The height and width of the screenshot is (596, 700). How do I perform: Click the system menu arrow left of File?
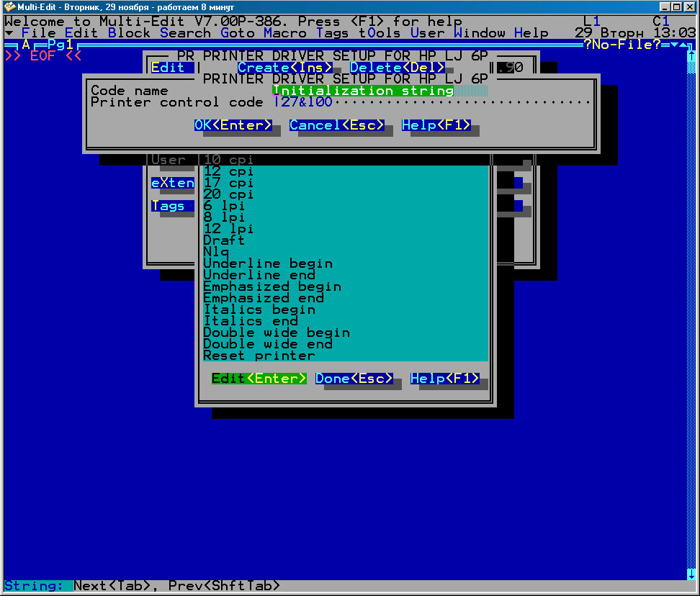(9, 33)
